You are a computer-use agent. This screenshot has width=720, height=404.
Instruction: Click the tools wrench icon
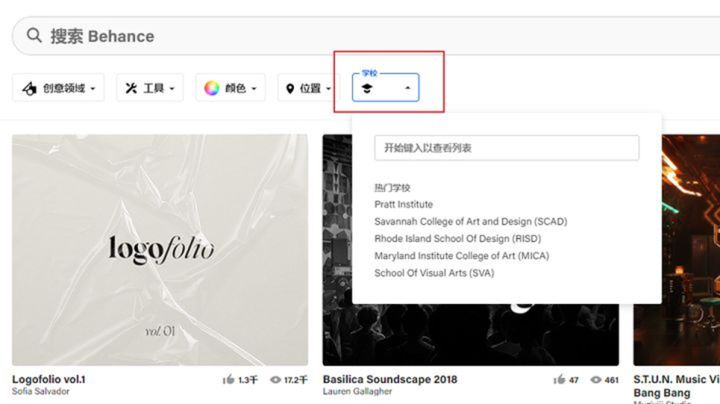click(130, 88)
